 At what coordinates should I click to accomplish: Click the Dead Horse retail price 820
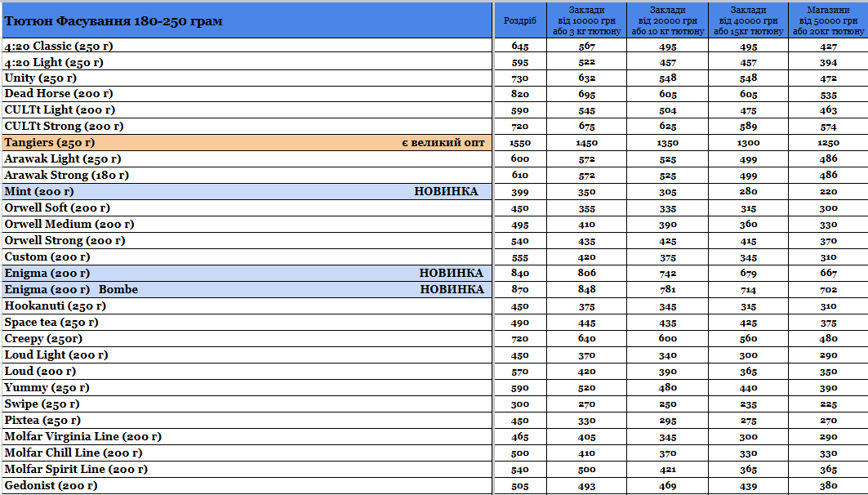(520, 95)
